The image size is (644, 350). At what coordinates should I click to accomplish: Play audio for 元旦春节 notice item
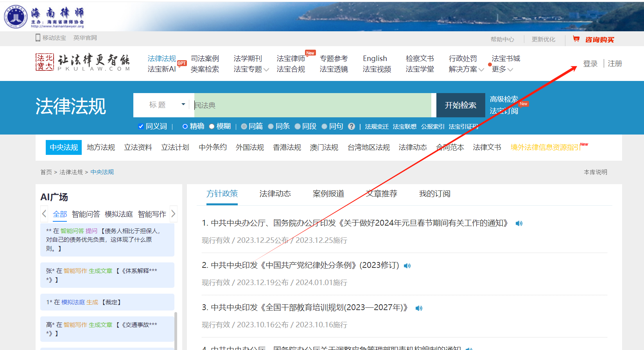(519, 223)
